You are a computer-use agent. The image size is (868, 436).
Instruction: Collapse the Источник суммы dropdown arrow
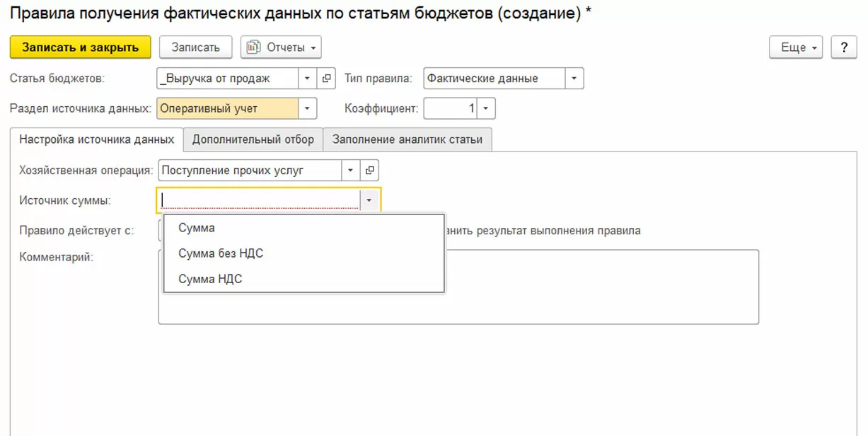(370, 200)
